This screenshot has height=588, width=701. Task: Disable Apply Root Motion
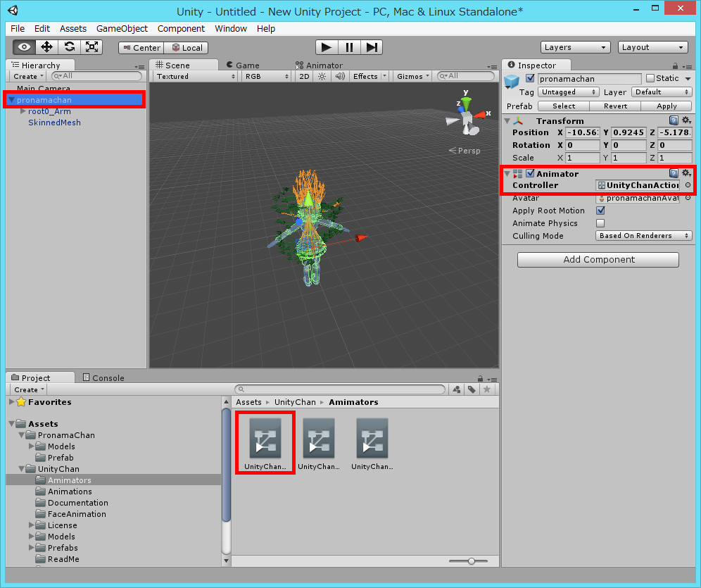pos(601,210)
